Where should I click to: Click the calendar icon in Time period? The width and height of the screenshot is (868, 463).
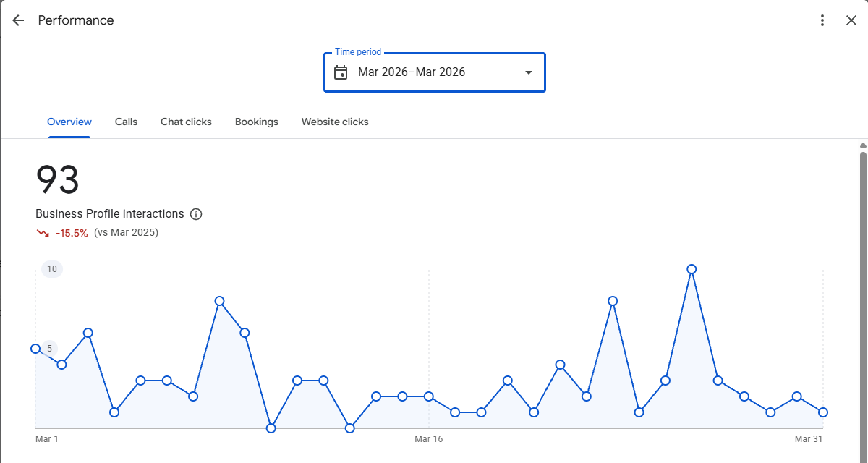pos(341,72)
